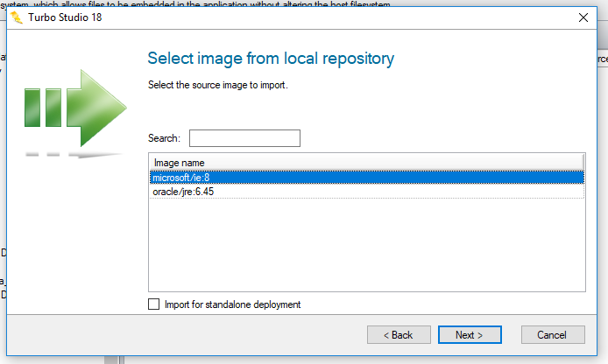Select the microsoft/ie:8 image row

[367, 178]
